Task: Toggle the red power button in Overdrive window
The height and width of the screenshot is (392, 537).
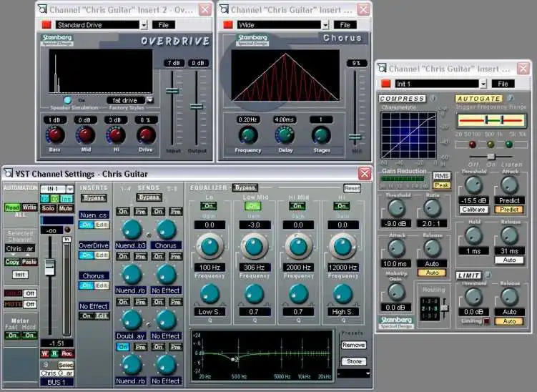Action: pyautogui.click(x=46, y=24)
